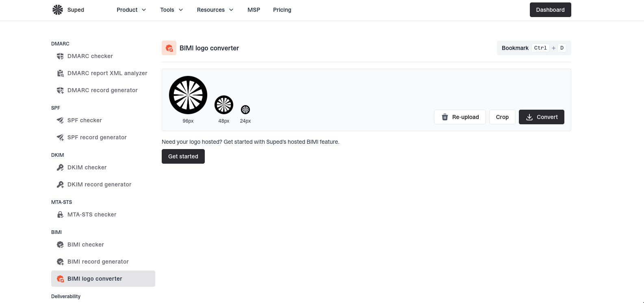The height and width of the screenshot is (303, 644).
Task: Expand the Resources menu chevron
Action: click(231, 10)
